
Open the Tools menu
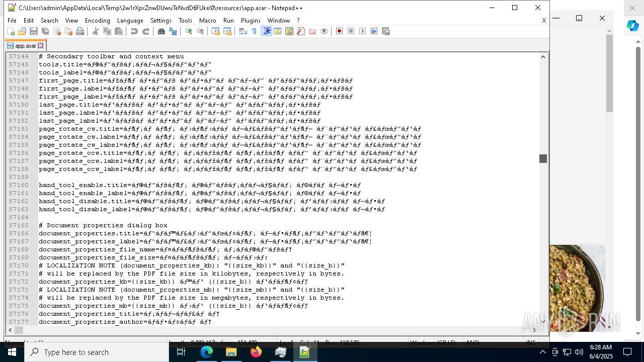(x=185, y=21)
